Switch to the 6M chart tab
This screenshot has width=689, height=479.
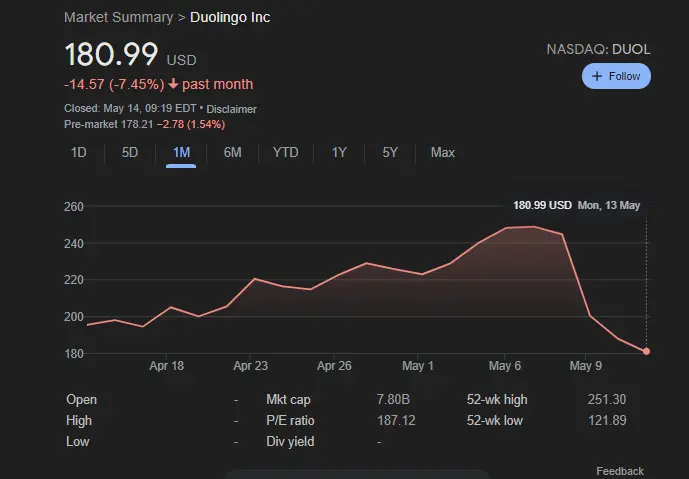pos(232,152)
